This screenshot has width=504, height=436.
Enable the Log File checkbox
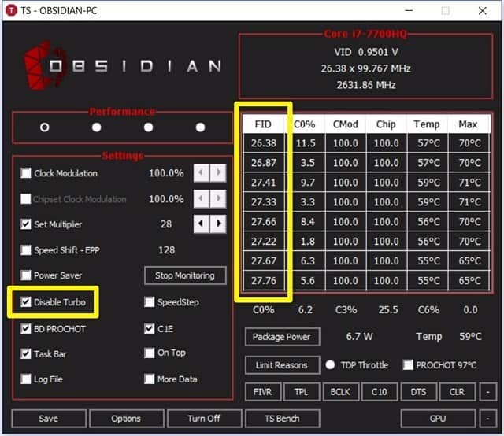pyautogui.click(x=26, y=379)
